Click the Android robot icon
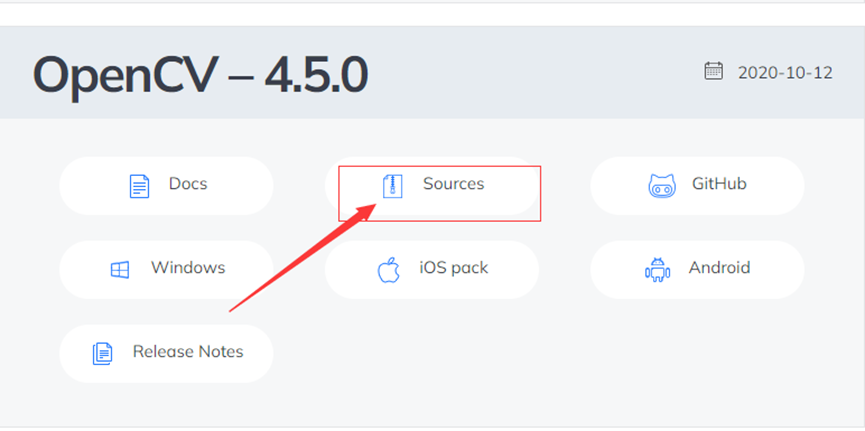Viewport: 865px width, 431px height. point(657,270)
